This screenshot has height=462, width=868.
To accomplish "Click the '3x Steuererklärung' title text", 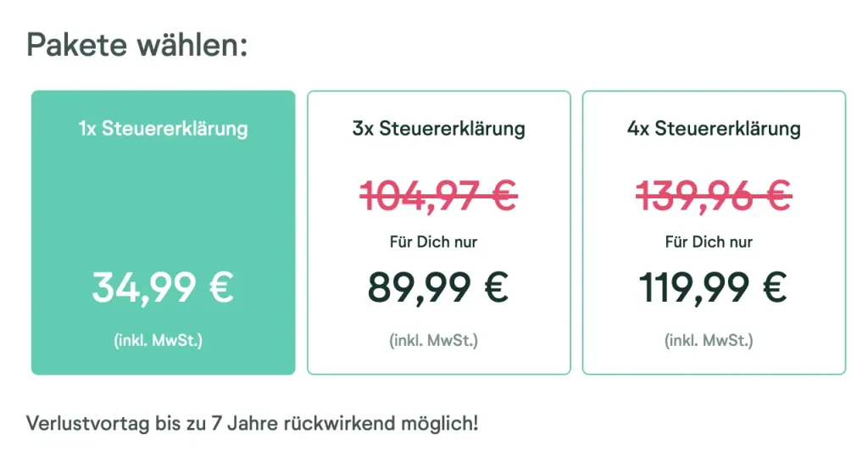I will pyautogui.click(x=438, y=129).
